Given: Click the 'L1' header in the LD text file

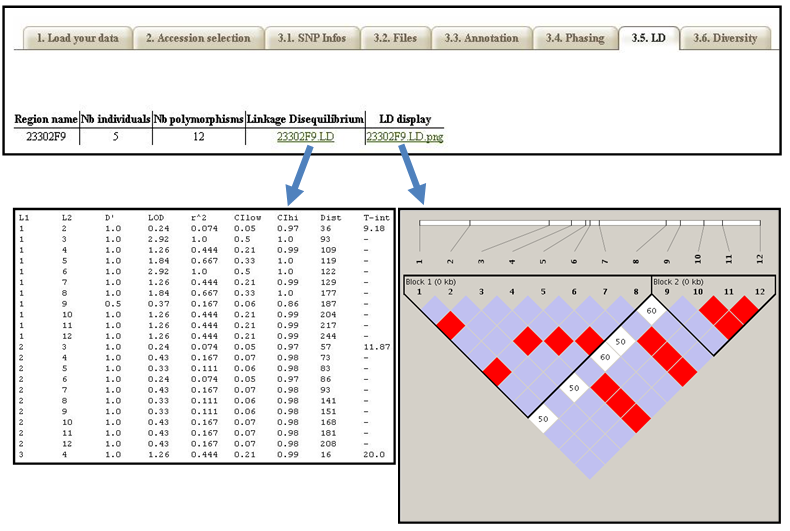Looking at the screenshot, I should coord(24,218).
